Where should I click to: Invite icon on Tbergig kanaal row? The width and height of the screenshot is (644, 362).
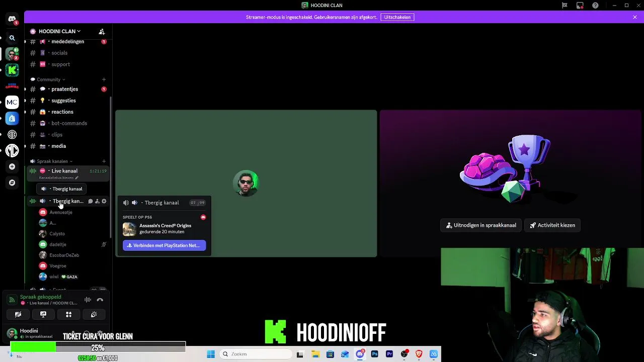coord(97,201)
